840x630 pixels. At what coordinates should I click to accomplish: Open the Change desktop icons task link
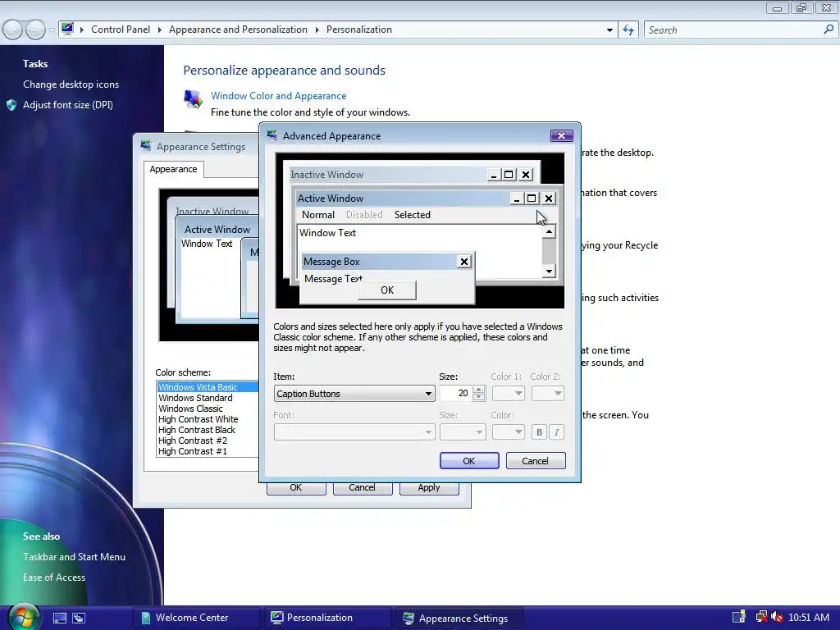click(x=71, y=84)
